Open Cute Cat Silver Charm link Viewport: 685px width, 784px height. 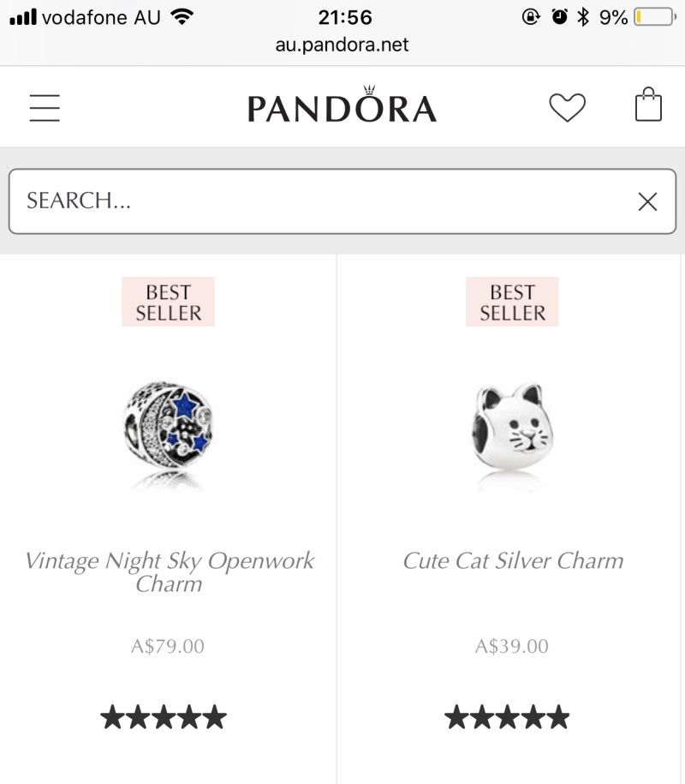click(513, 561)
